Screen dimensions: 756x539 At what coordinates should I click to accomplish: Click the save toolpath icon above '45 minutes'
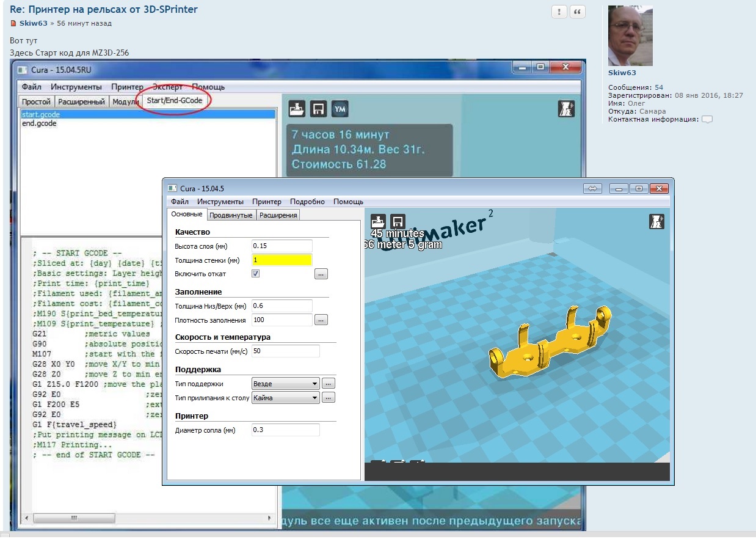pos(398,222)
